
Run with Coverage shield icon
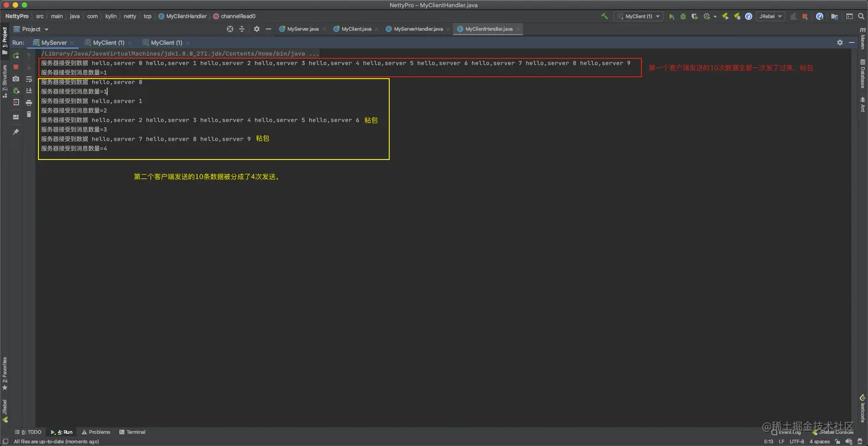pos(695,17)
